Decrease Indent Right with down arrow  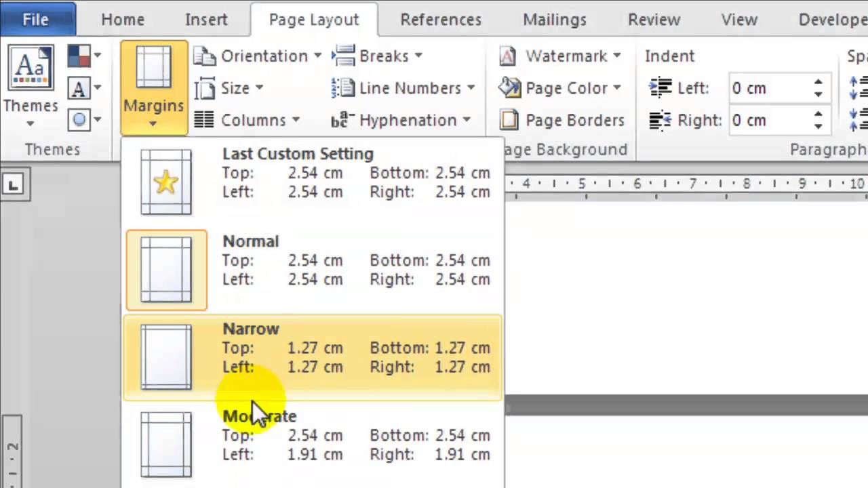point(818,127)
